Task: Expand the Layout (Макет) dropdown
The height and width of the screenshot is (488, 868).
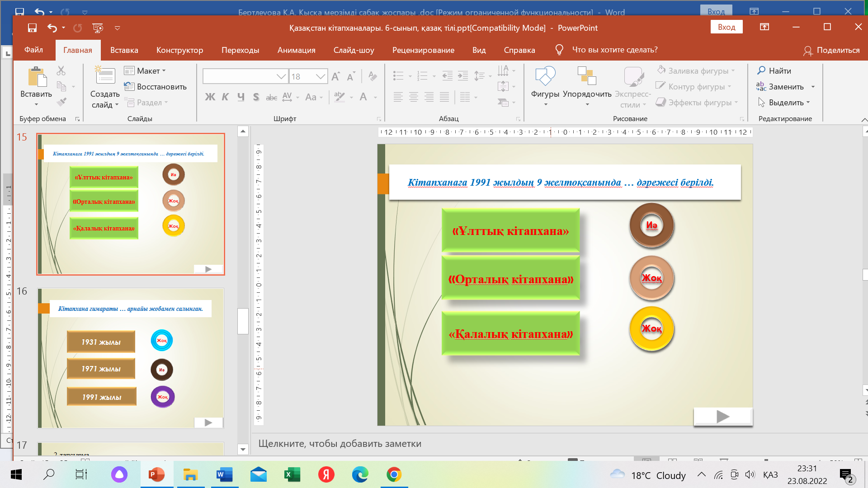Action: (x=164, y=71)
